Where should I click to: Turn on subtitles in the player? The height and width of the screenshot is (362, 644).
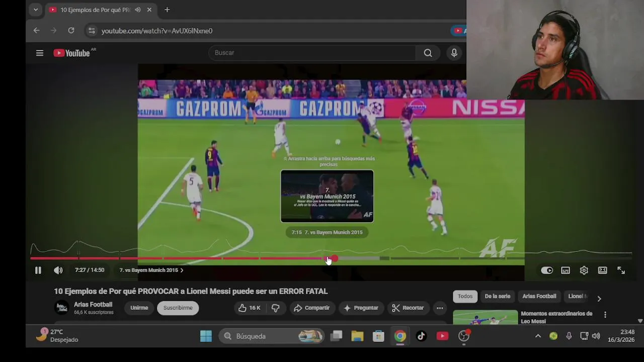(x=566, y=270)
